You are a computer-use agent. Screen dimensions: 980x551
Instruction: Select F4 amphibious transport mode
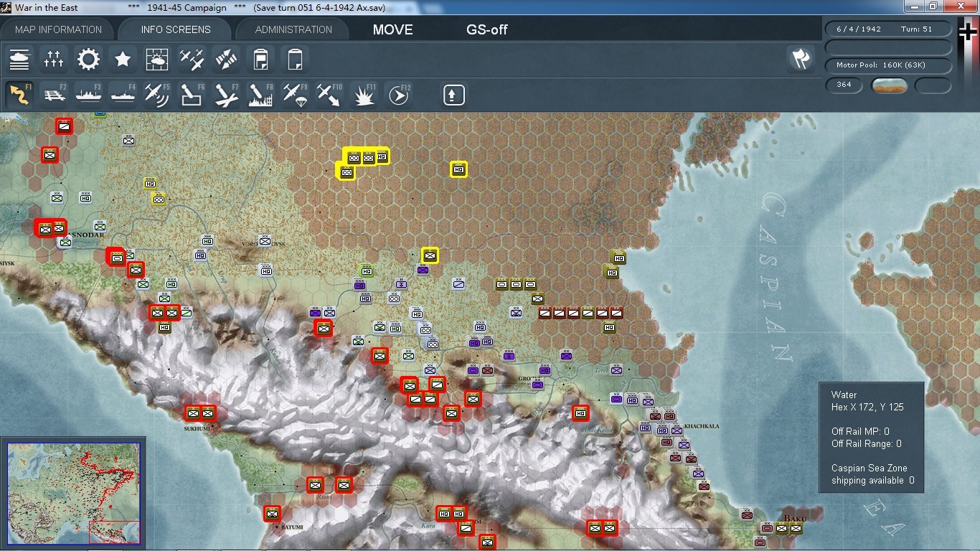[123, 95]
